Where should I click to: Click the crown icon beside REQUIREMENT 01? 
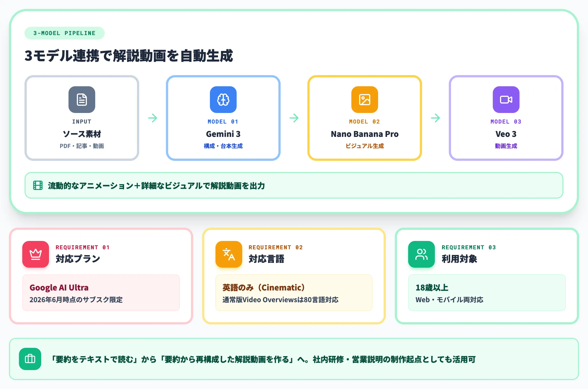pyautogui.click(x=36, y=254)
